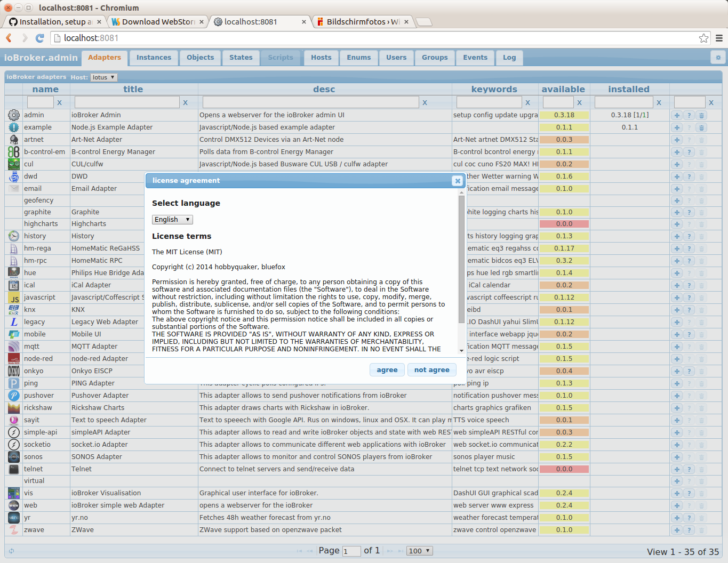
Task: Click the not agree button
Action: (432, 370)
